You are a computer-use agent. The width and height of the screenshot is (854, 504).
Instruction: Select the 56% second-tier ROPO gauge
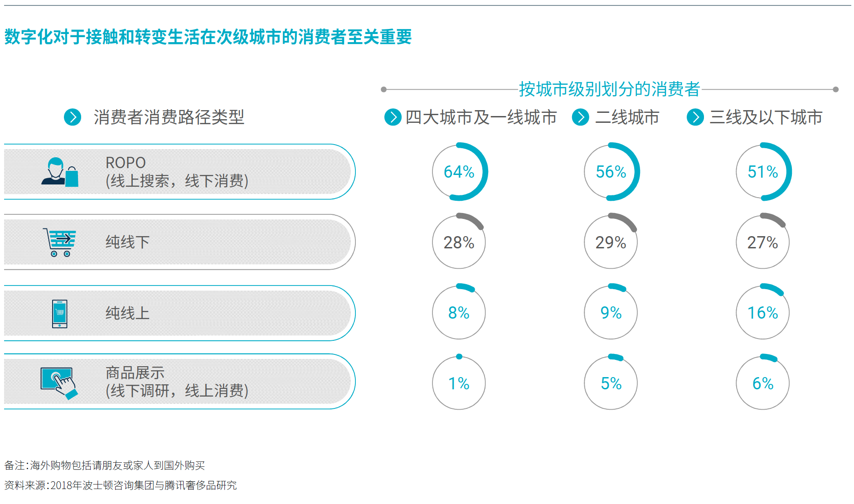[x=611, y=172]
